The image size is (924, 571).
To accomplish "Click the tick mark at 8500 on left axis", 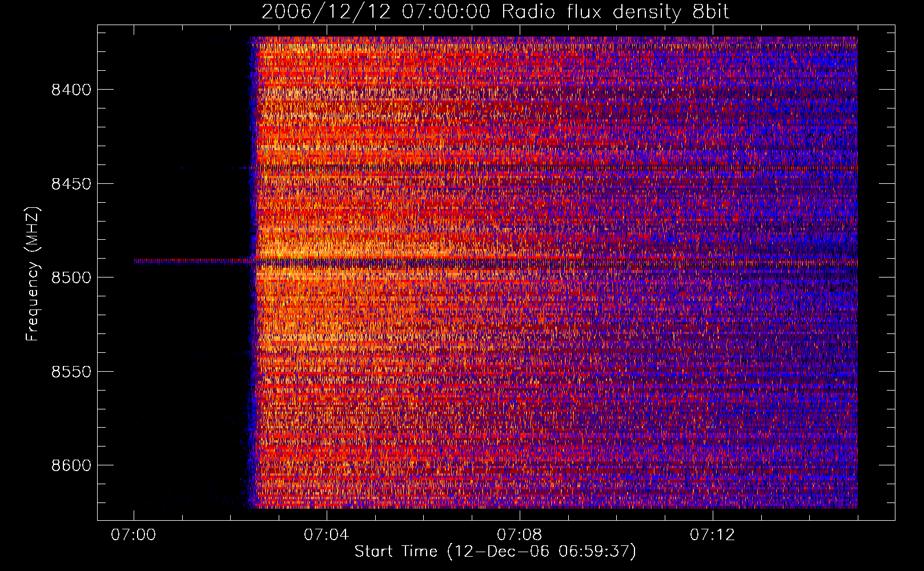I will coord(102,277).
